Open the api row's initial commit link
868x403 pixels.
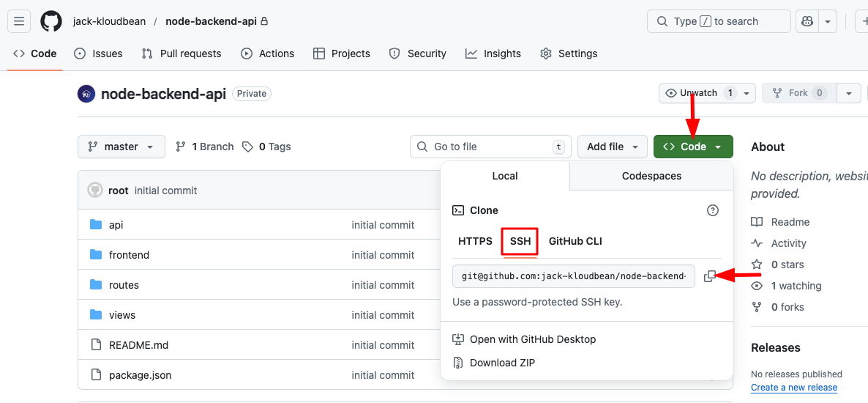point(383,225)
